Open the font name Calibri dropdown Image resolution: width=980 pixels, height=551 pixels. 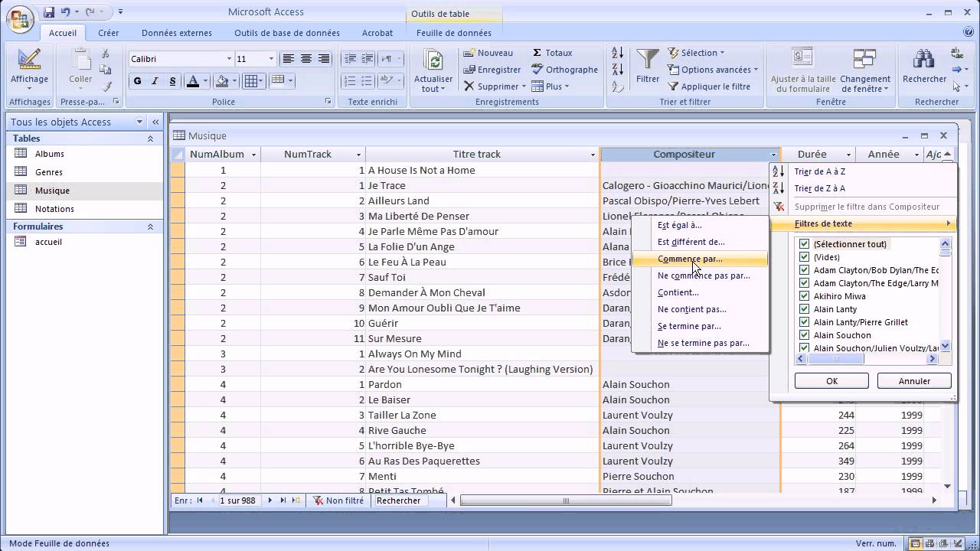pyautogui.click(x=228, y=59)
